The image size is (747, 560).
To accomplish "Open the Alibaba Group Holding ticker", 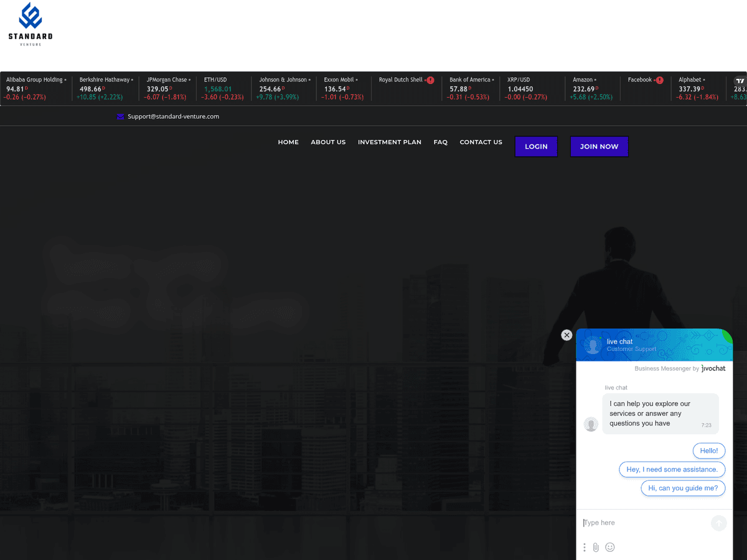I will 36,88.
